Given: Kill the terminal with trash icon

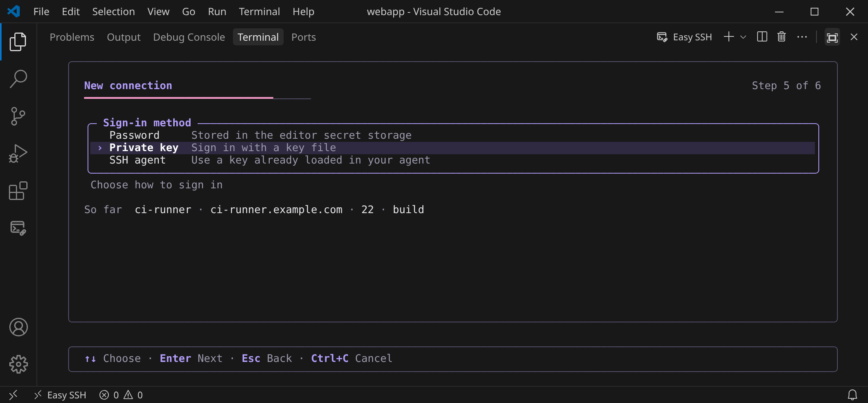Looking at the screenshot, I should pyautogui.click(x=782, y=37).
